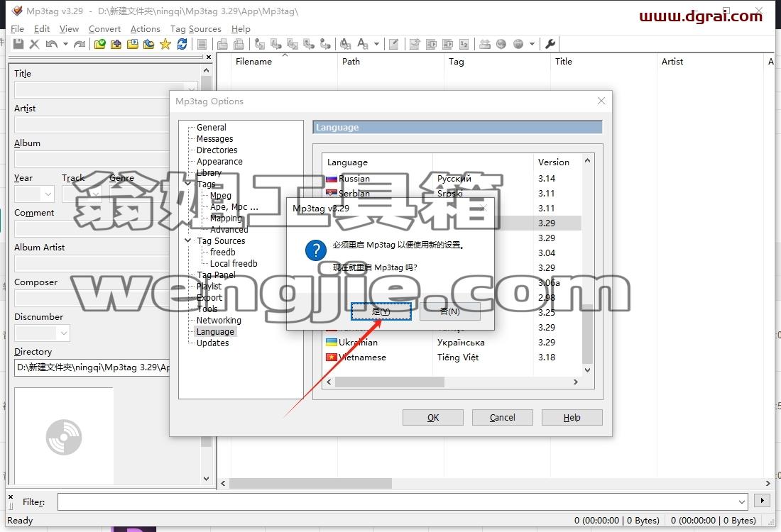Click the Undo arrow icon in toolbar
This screenshot has height=532, width=781.
tap(51, 44)
